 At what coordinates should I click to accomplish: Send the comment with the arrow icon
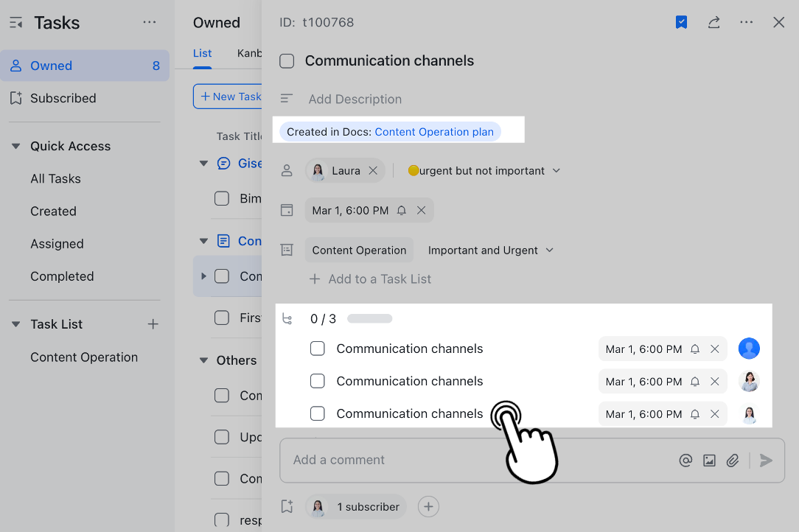click(x=766, y=460)
